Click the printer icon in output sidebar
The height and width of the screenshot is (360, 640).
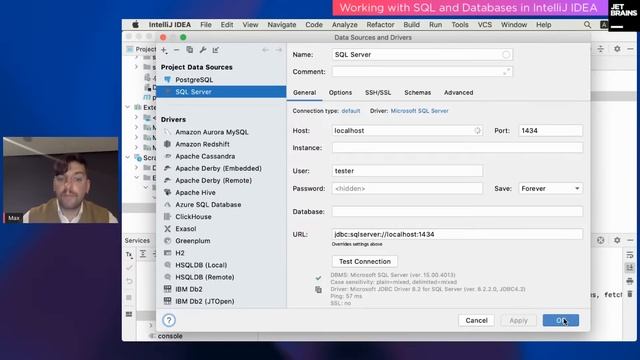tap(630, 281)
